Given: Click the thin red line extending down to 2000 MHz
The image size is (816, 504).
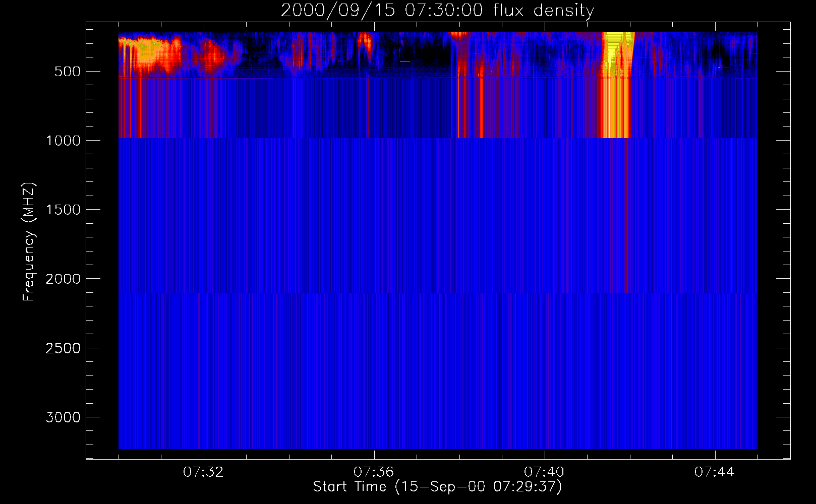Looking at the screenshot, I should pyautogui.click(x=626, y=215).
